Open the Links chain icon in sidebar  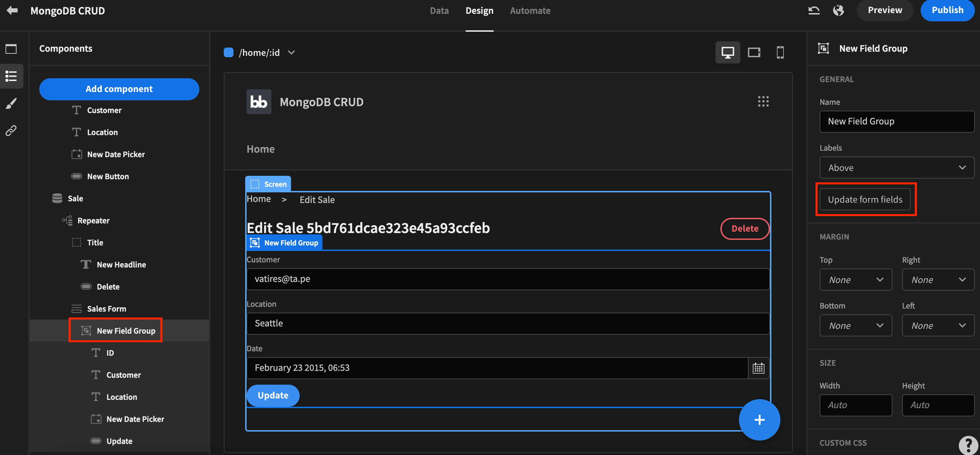11,131
